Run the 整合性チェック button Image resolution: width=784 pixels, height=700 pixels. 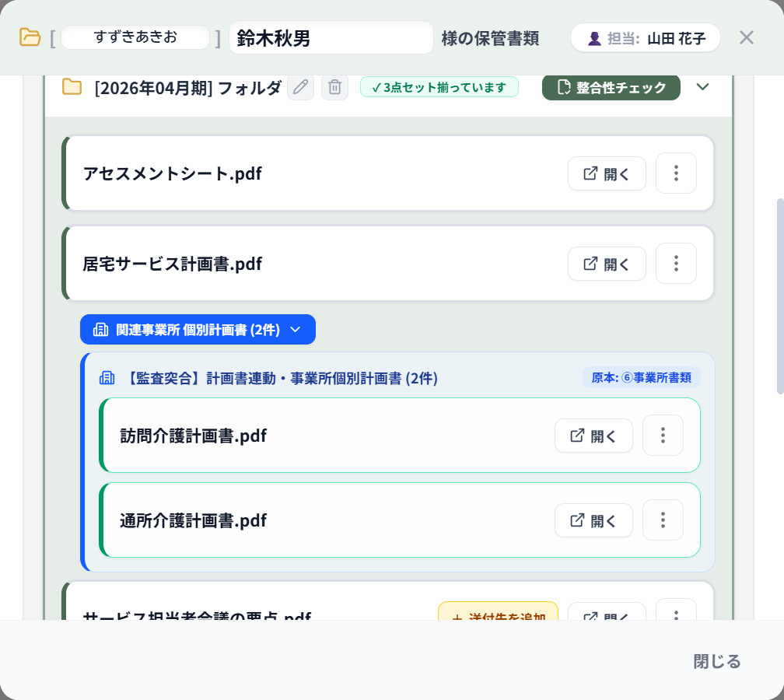click(611, 87)
